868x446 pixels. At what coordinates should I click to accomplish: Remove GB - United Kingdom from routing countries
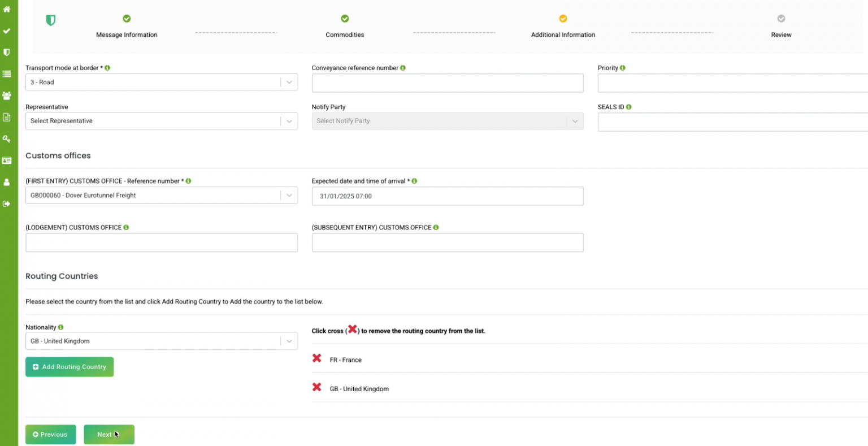tap(316, 387)
